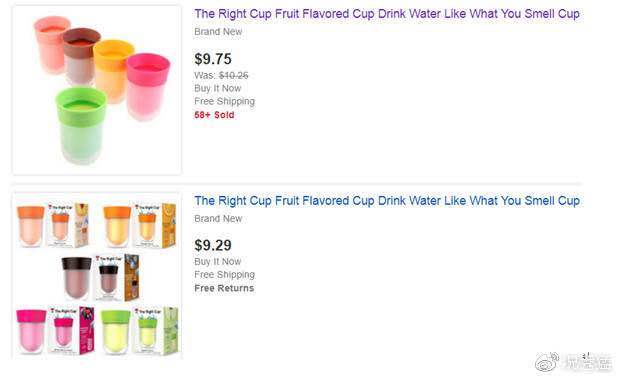The image size is (618, 380).
Task: Click the green cup in first thumbnail
Action: [x=81, y=125]
